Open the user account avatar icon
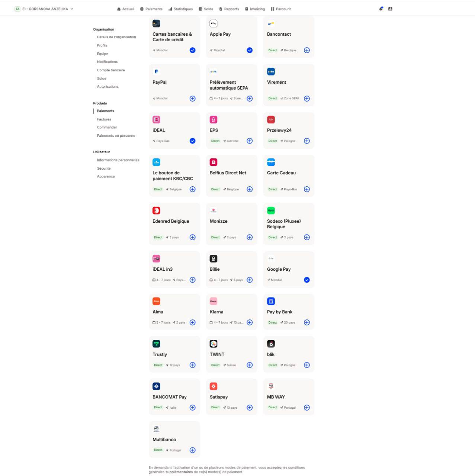This screenshot has width=475, height=476. (390, 9)
